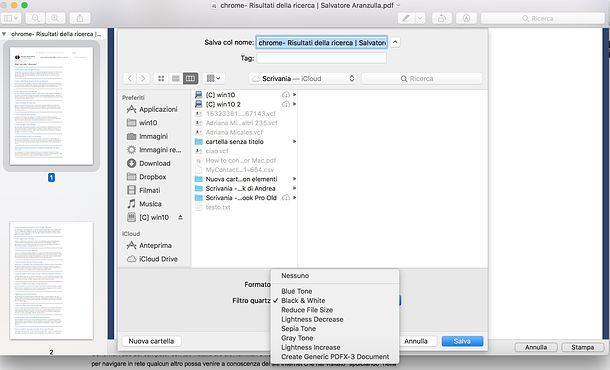Open the 'Scrivania -...k di Andrea' folder
The width and height of the screenshot is (610, 370).
click(240, 188)
